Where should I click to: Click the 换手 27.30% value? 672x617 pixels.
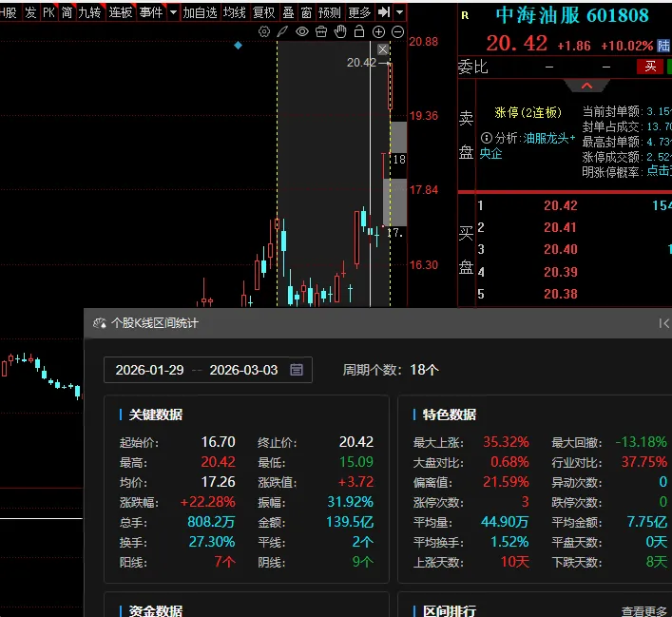[x=212, y=542]
